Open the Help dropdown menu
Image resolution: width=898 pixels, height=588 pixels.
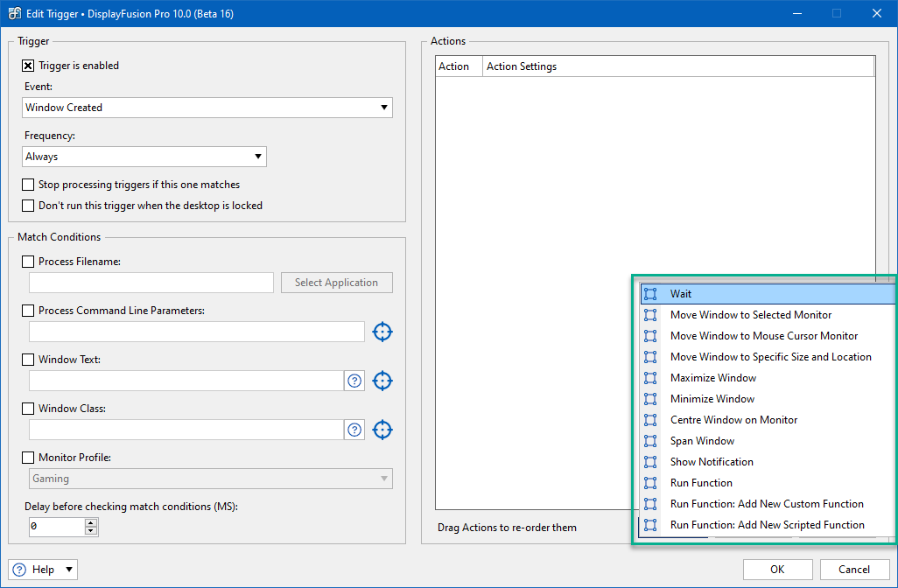coord(43,570)
